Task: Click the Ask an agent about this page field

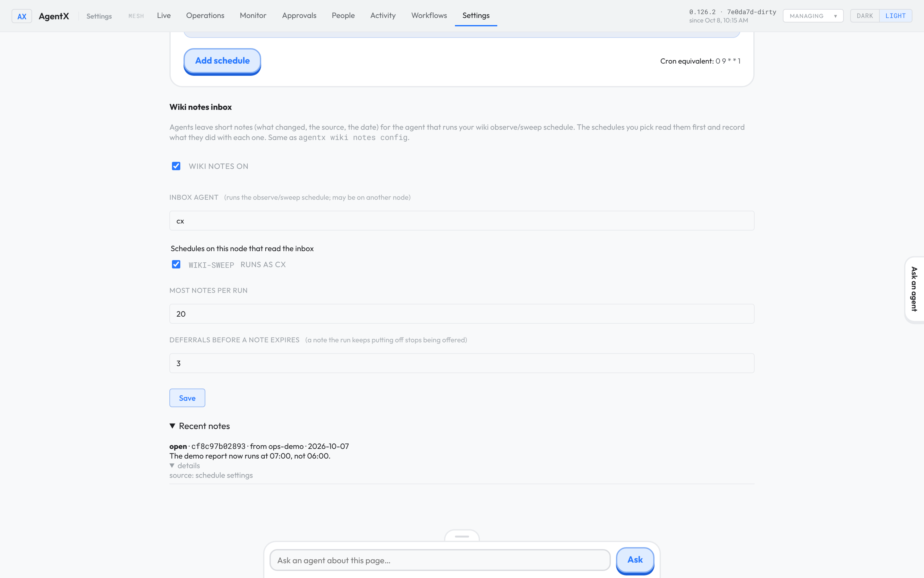Action: pos(440,560)
